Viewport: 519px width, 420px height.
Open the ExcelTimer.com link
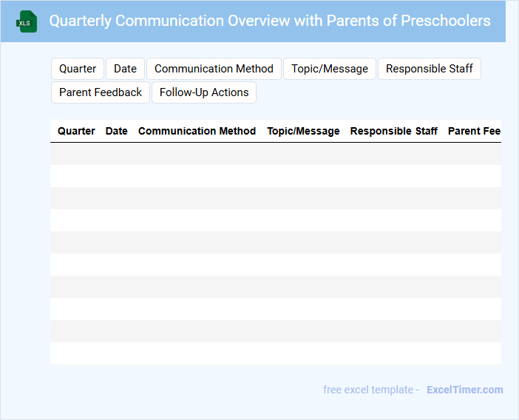coord(464,390)
